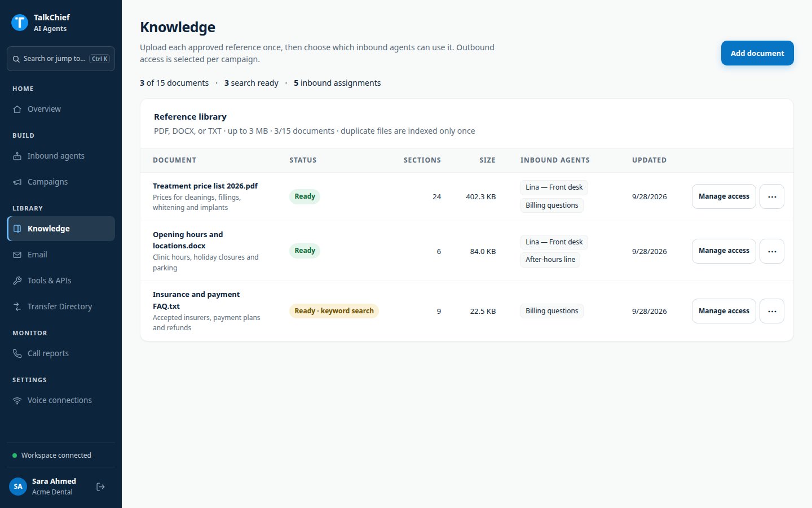Click the Ready · keyword search status badge
Screen dimensions: 812x508
(334, 311)
